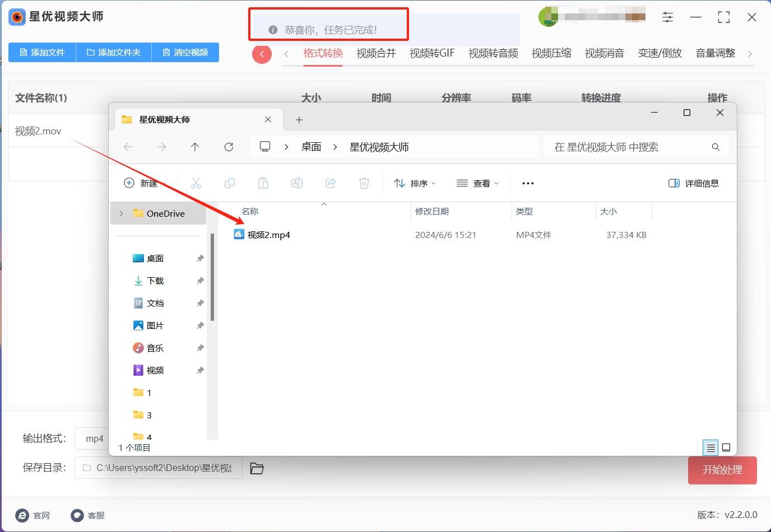Show previous tabs with left chevron
The width and height of the screenshot is (771, 532).
coord(286,54)
